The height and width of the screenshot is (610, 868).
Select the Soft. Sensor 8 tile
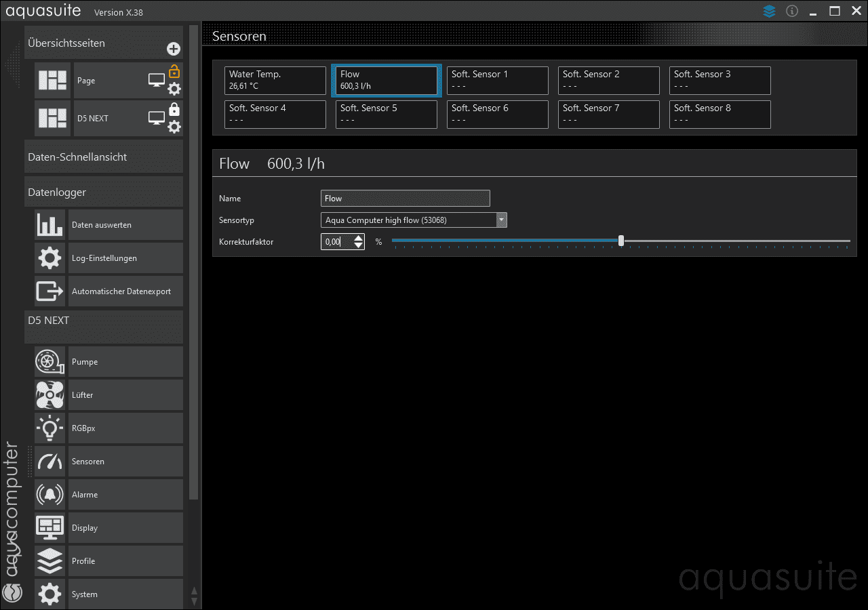pos(720,115)
